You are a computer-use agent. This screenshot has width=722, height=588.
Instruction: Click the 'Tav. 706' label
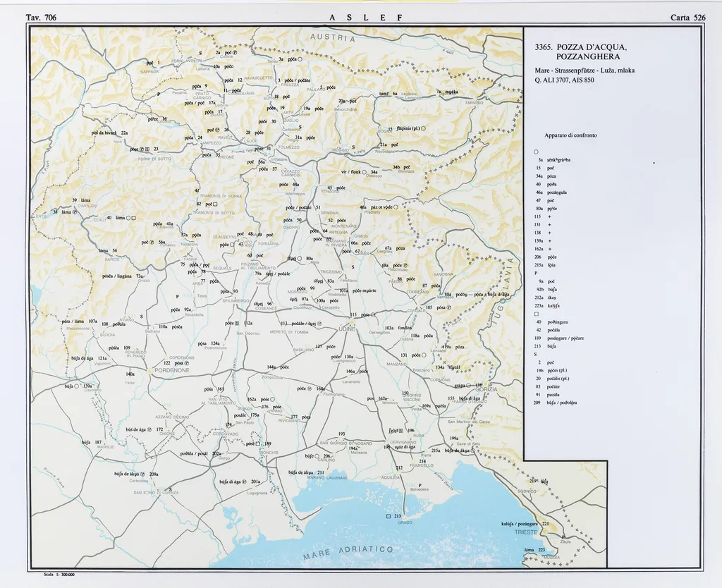click(x=40, y=18)
